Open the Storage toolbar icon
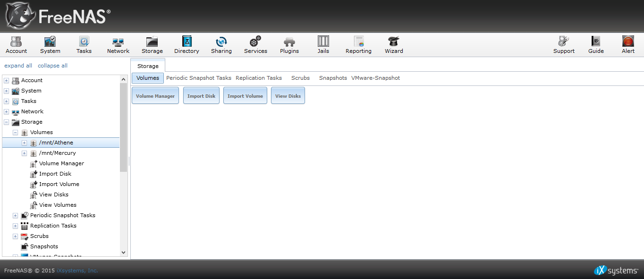The image size is (644, 279). point(152,44)
